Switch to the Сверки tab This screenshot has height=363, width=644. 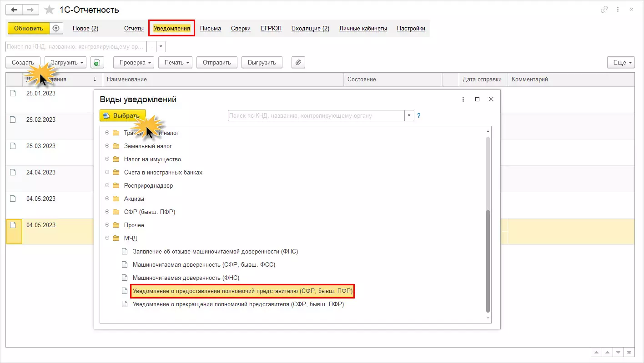pyautogui.click(x=241, y=28)
